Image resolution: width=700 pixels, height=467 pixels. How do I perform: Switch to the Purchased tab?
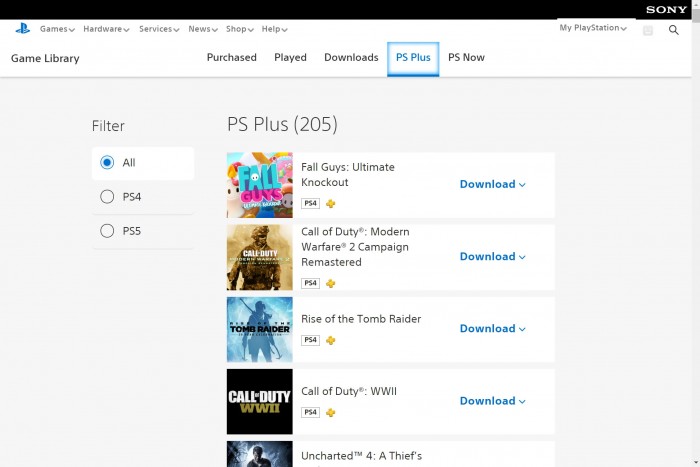[x=232, y=58]
